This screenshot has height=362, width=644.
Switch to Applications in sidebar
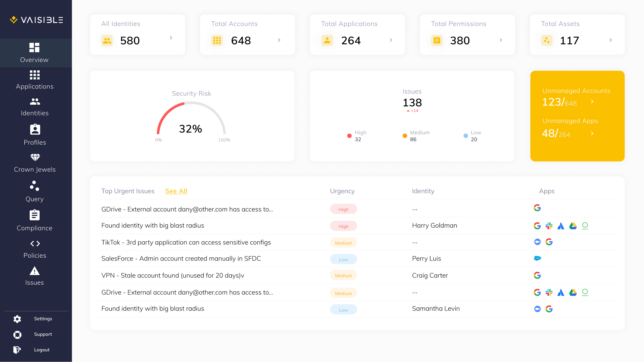pos(35,80)
